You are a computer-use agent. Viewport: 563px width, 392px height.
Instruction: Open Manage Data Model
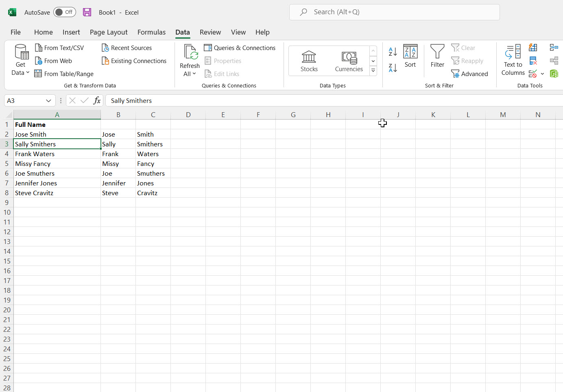[x=554, y=74]
